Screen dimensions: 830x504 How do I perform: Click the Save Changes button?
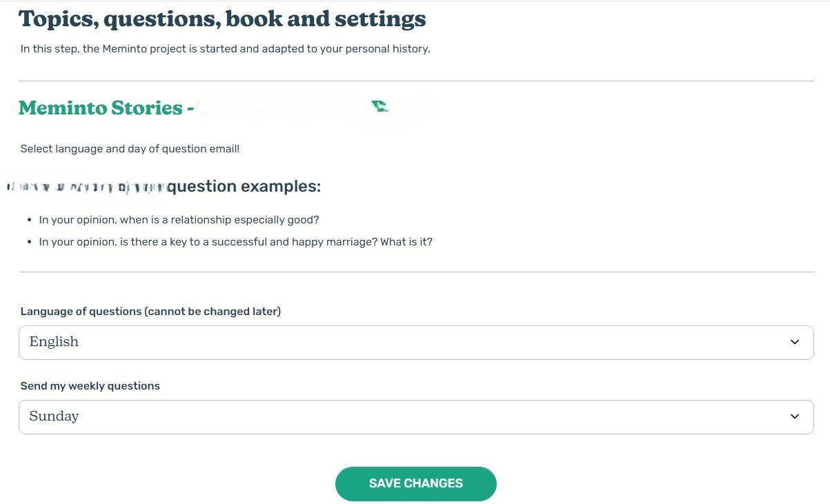pos(416,483)
